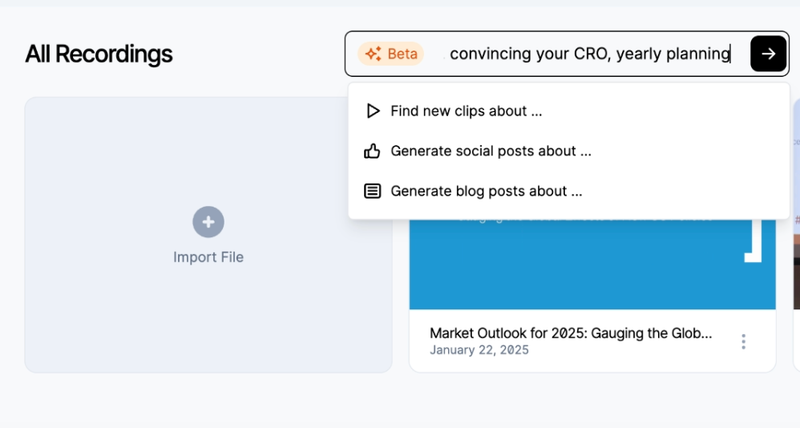The image size is (800, 428).
Task: Click the thumbs-up icon beside social posts
Action: pos(372,151)
